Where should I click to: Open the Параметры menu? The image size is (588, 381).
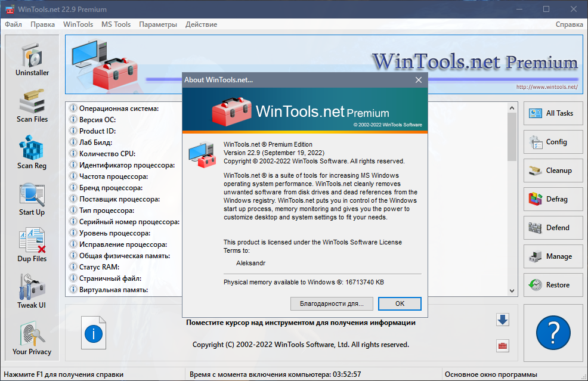(158, 24)
